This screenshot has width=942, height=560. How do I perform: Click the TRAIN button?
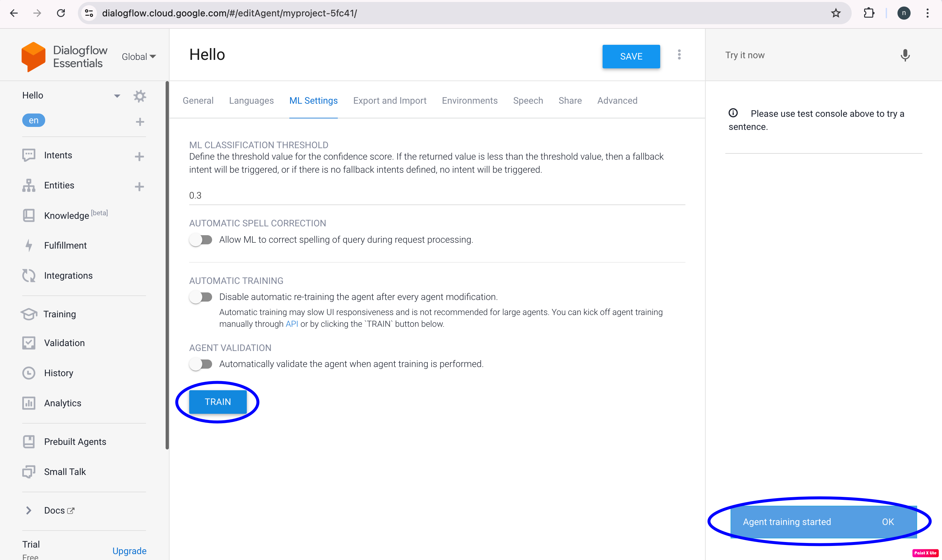pos(218,401)
